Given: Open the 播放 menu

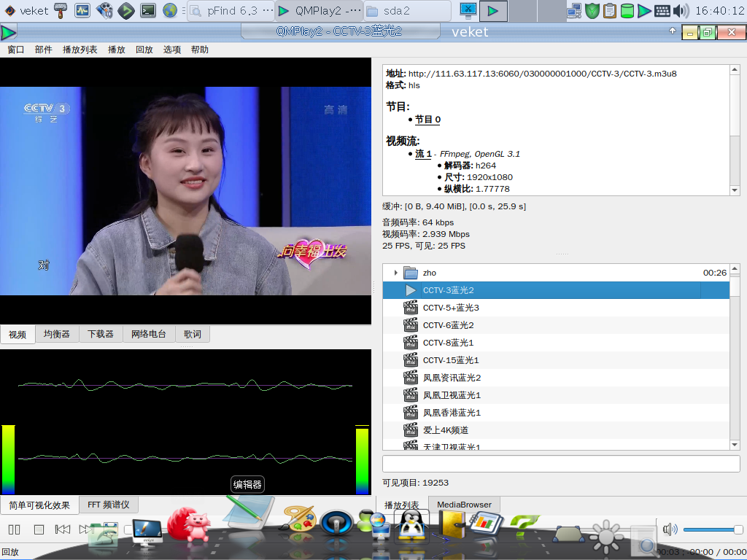Looking at the screenshot, I should 116,50.
